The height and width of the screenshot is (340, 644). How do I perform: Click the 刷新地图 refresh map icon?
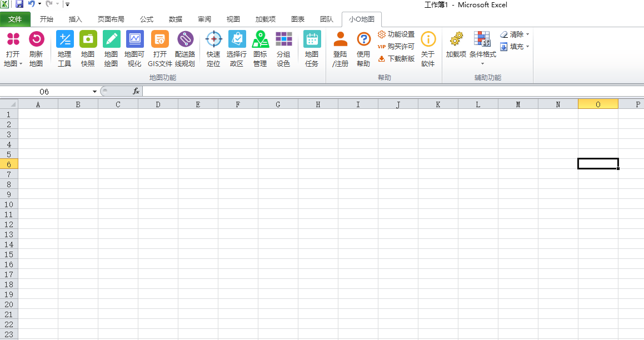point(36,39)
